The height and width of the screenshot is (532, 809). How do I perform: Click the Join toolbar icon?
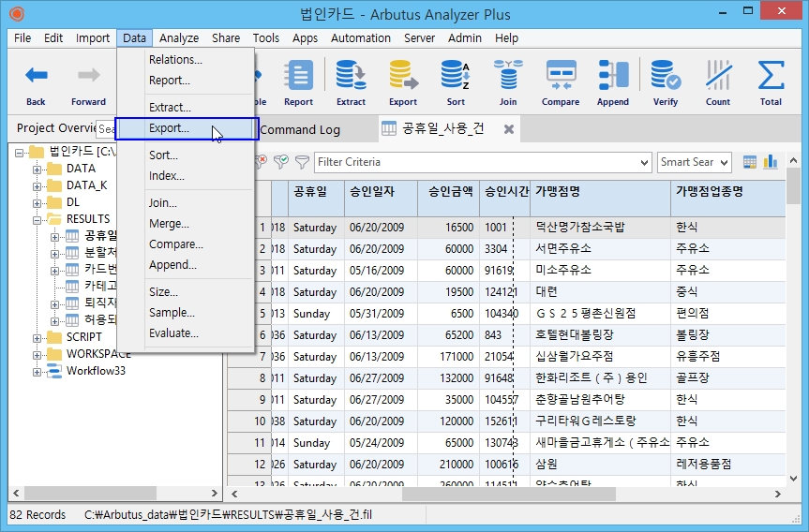pos(508,75)
